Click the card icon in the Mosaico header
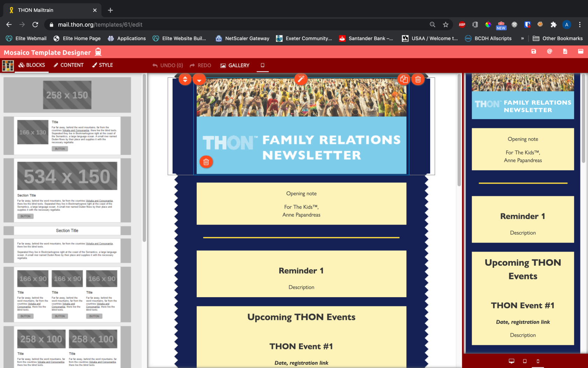Image resolution: width=588 pixels, height=368 pixels. pyautogui.click(x=581, y=52)
